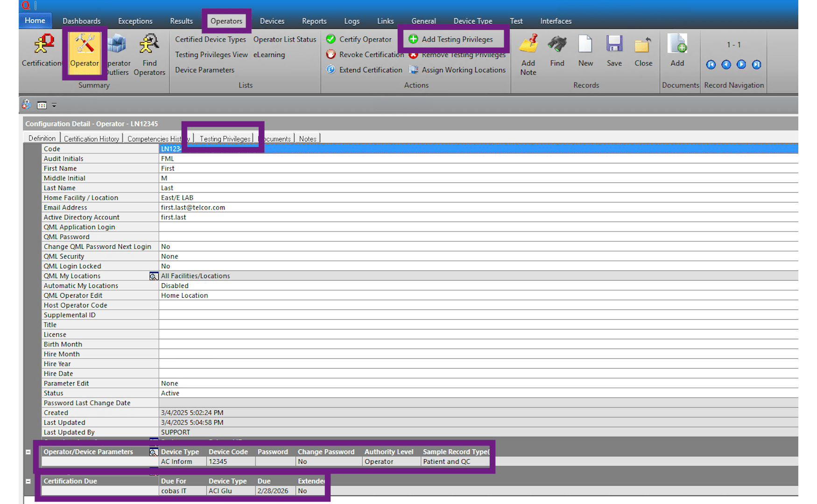The height and width of the screenshot is (504, 817).
Task: Open the Home ribbon tab
Action: pos(35,21)
